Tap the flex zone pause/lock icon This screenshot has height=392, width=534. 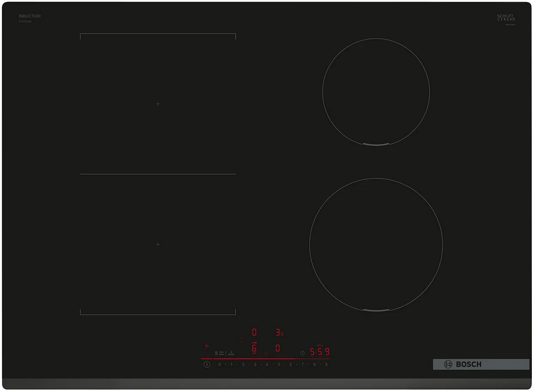[x=217, y=353]
